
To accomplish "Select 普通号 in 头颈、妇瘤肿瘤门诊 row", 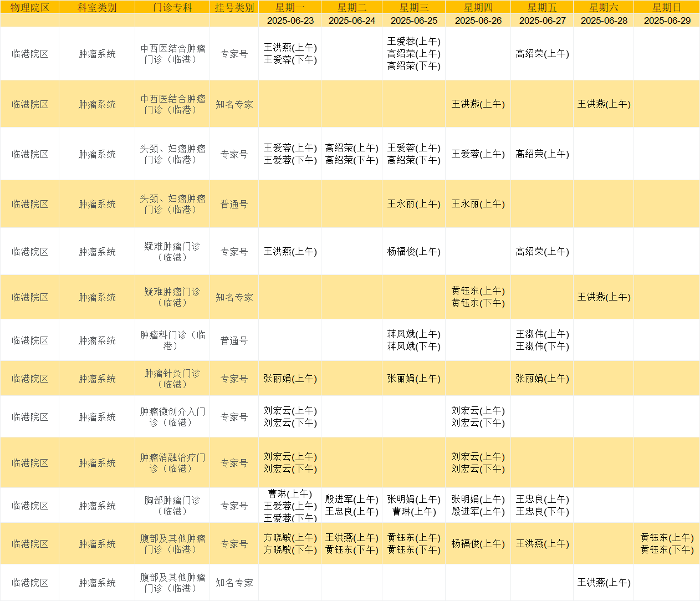I will tap(234, 204).
